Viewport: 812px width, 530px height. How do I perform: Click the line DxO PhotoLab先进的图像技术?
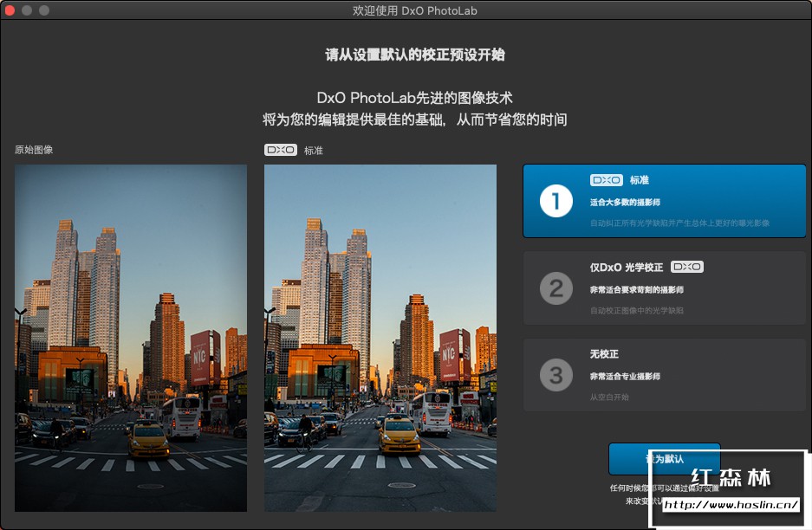415,98
